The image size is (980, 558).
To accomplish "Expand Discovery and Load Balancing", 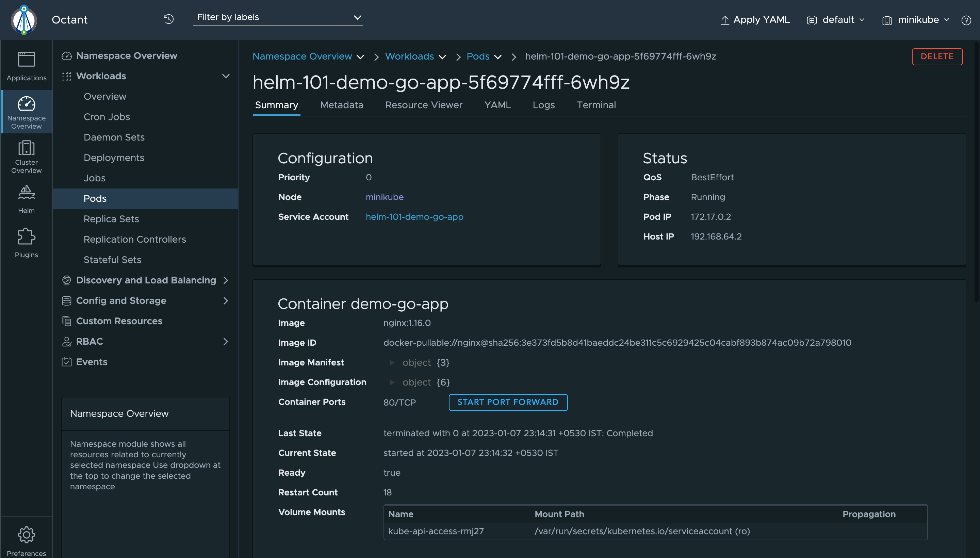I will (x=226, y=280).
